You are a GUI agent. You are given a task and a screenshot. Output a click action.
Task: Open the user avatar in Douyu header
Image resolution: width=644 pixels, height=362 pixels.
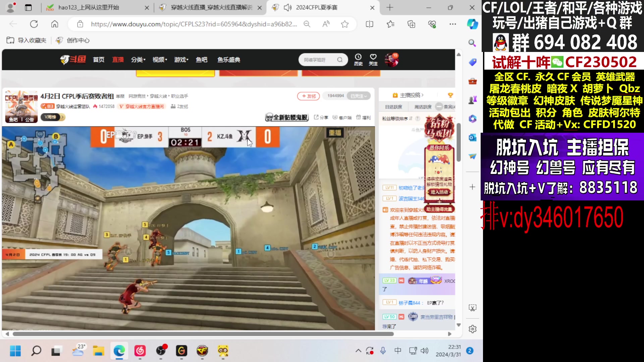391,60
